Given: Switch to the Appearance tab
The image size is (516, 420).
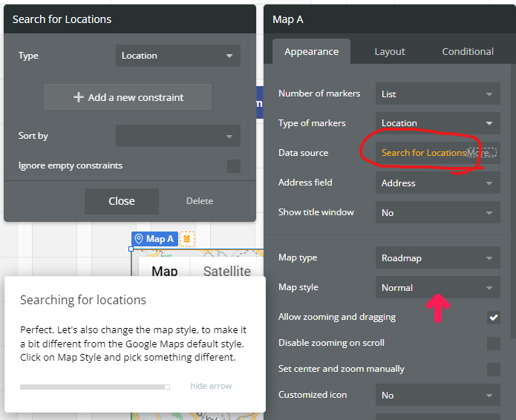Looking at the screenshot, I should pos(311,52).
